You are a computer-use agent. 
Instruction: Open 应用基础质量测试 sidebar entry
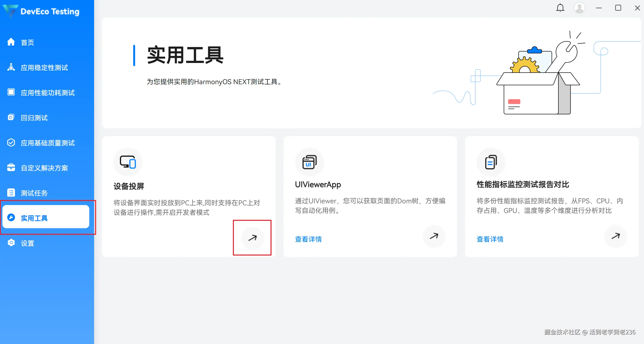[x=48, y=143]
